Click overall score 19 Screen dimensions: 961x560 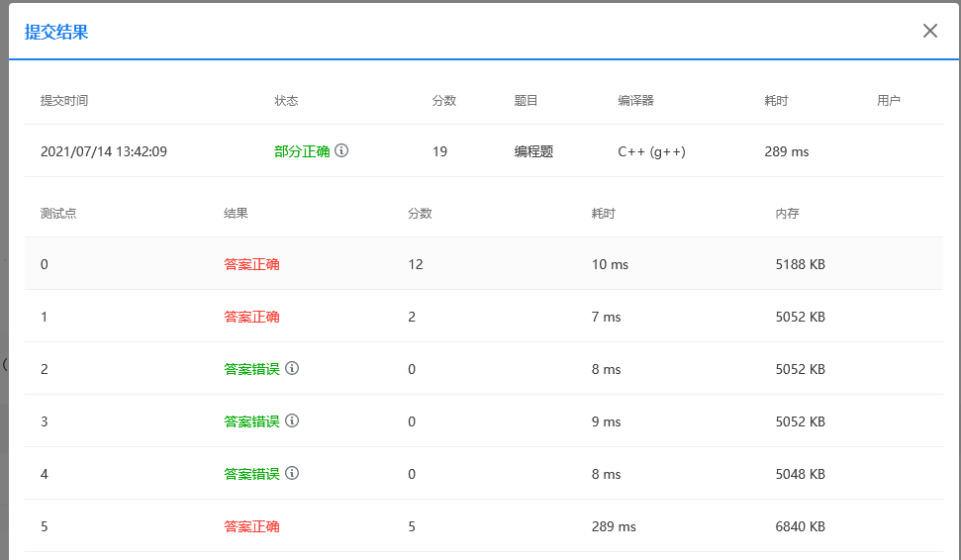pyautogui.click(x=439, y=151)
